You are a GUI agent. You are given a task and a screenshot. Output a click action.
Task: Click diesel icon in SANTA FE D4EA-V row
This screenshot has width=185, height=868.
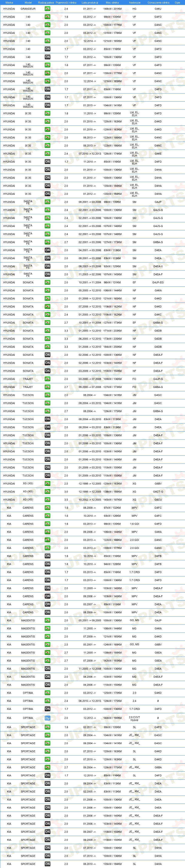coord(48,266)
